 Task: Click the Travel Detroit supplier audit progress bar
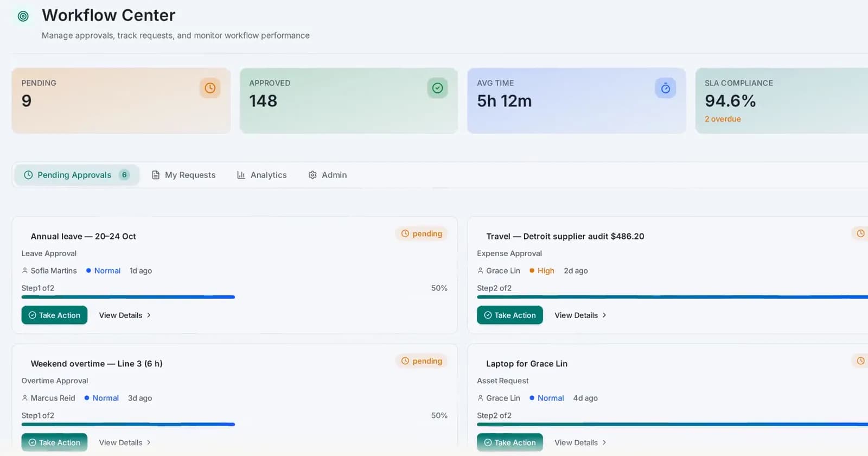point(672,297)
